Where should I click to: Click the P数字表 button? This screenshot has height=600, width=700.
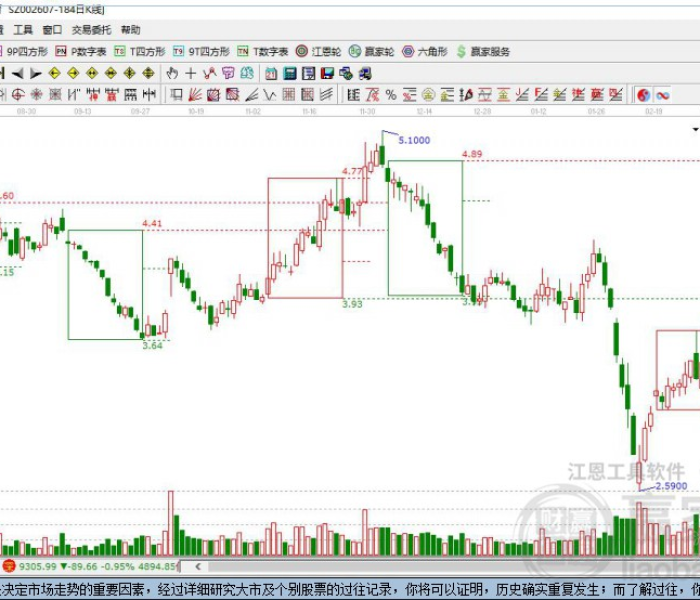click(x=81, y=51)
